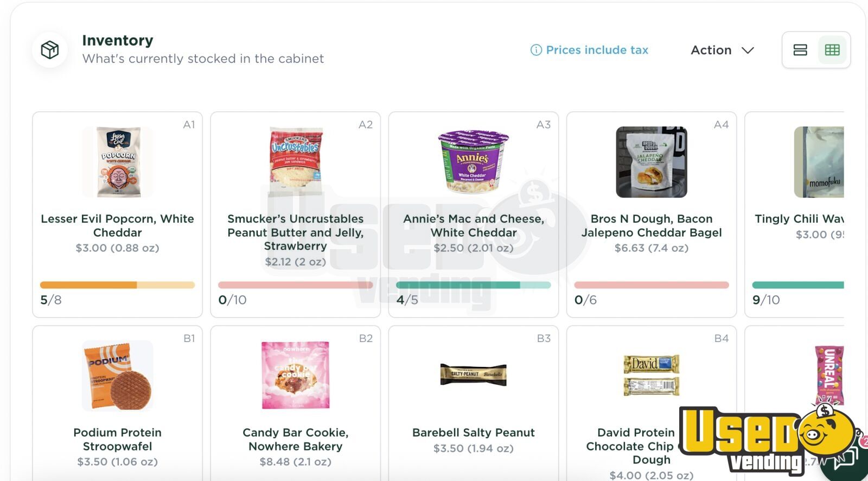Viewport: 868px width, 481px height.
Task: Select the Smucker's Uncrustables product image
Action: tap(296, 162)
